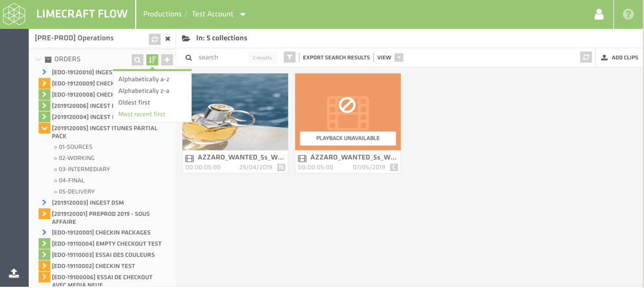Collapse the ORDERS tree section
Viewport: 644px width, 288px height.
click(x=39, y=59)
